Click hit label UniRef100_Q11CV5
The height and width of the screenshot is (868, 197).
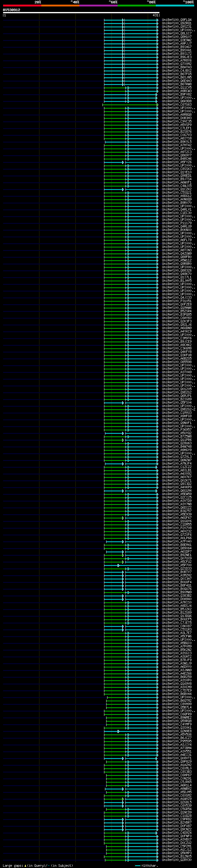[177, 88]
